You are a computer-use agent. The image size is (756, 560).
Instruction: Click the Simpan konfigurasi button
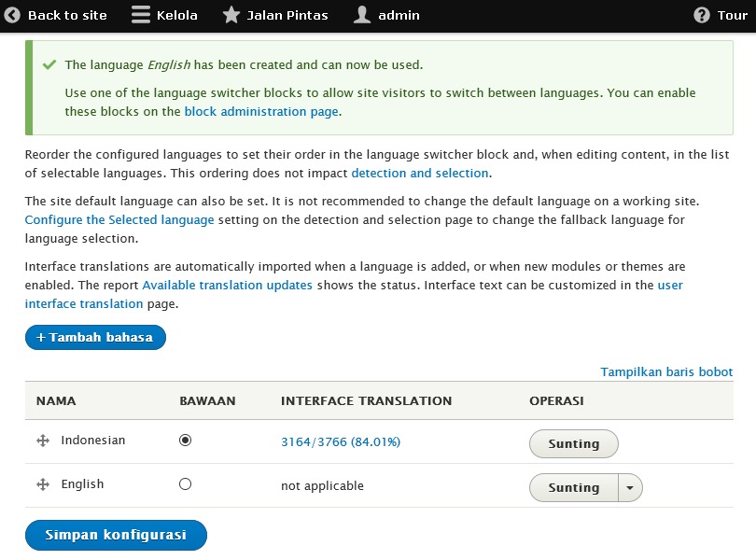pyautogui.click(x=116, y=535)
